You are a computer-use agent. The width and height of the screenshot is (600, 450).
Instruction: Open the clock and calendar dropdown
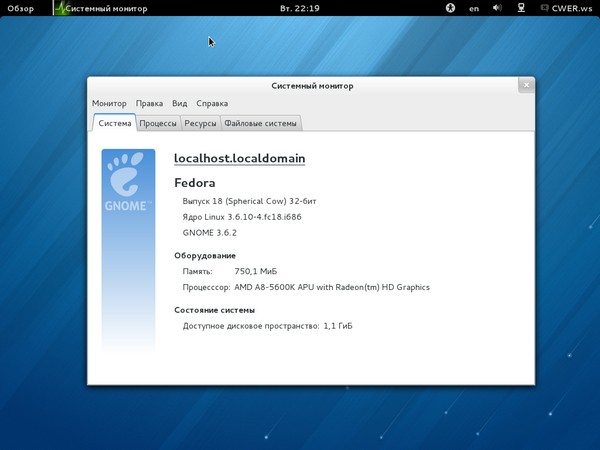tap(300, 8)
